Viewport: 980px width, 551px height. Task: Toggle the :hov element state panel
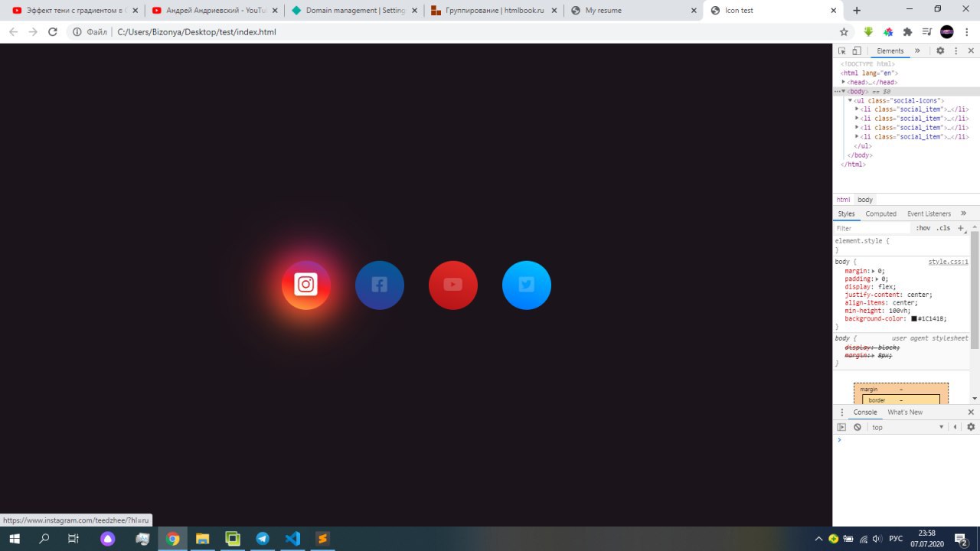(x=923, y=228)
